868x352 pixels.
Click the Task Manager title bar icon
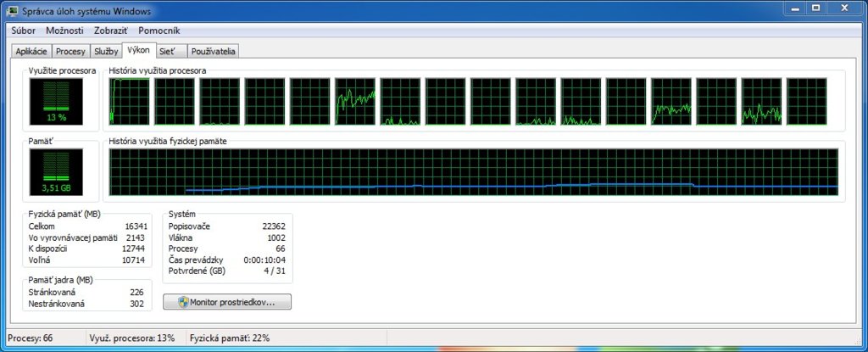click(x=12, y=11)
